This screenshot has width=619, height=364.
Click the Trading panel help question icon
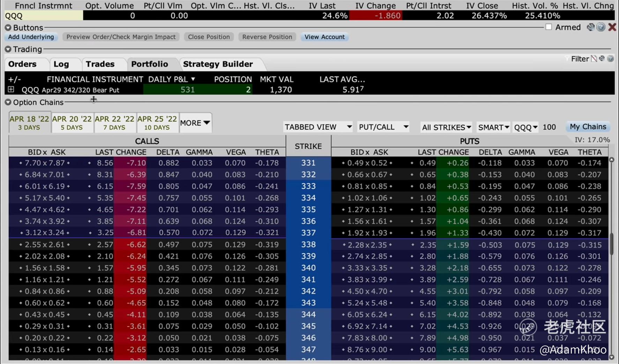(x=610, y=59)
